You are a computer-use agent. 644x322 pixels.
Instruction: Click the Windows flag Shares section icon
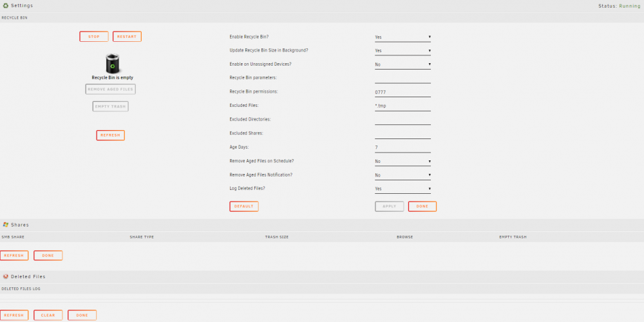tap(6, 225)
